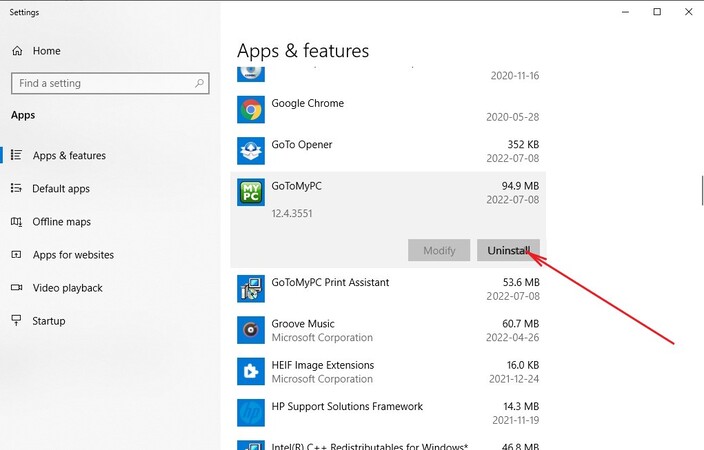Click the search magnifier icon
The image size is (704, 450).
199,83
